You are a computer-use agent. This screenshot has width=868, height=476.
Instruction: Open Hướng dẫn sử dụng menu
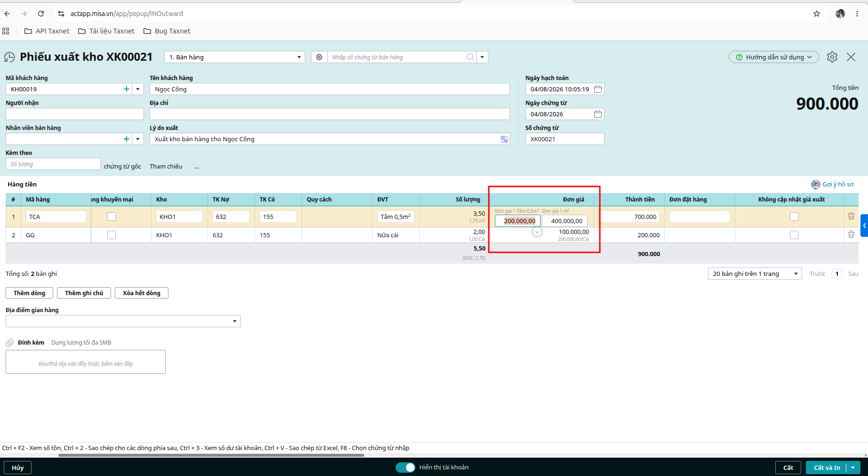[773, 57]
